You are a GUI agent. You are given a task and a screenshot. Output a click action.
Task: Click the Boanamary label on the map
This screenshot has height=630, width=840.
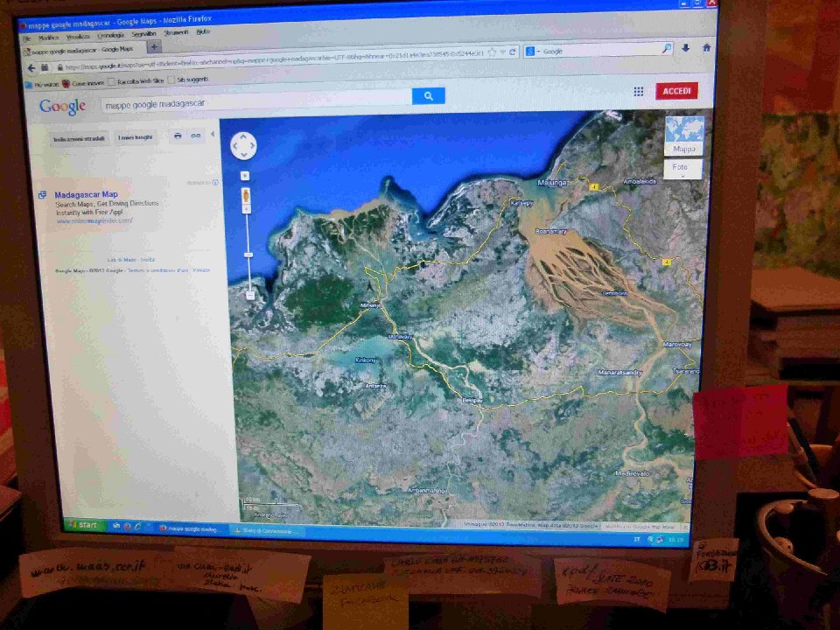[550, 231]
